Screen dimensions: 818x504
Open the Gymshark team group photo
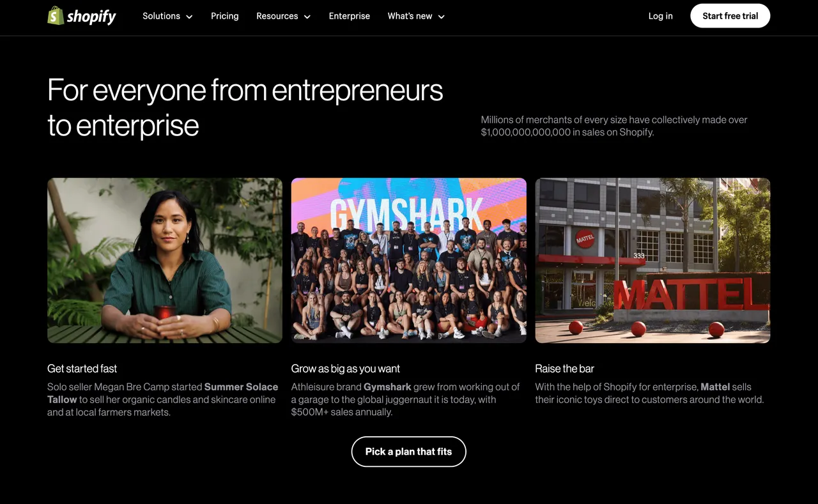(409, 261)
